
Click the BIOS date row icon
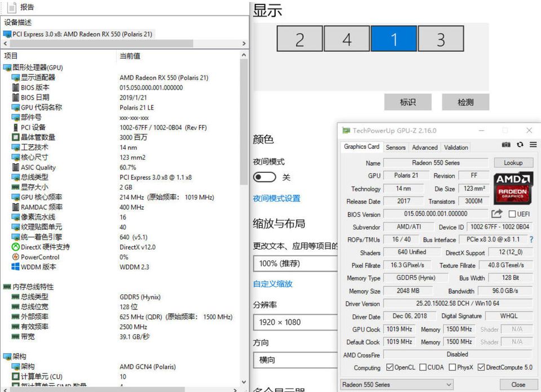pyautogui.click(x=16, y=97)
